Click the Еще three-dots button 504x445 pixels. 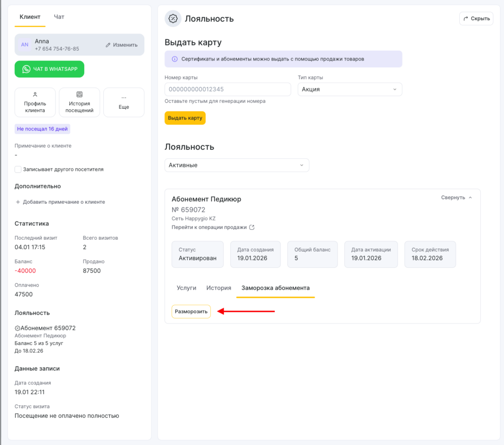(124, 97)
